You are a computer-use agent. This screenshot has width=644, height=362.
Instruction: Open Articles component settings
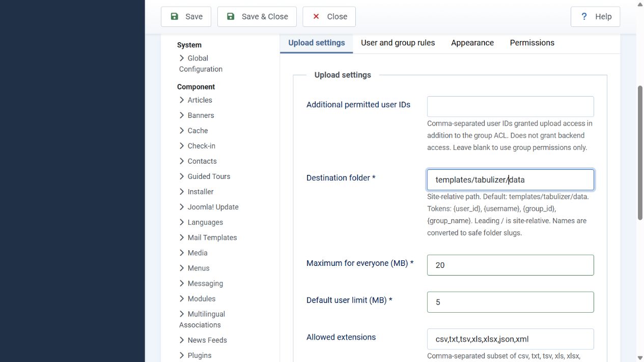195,100
